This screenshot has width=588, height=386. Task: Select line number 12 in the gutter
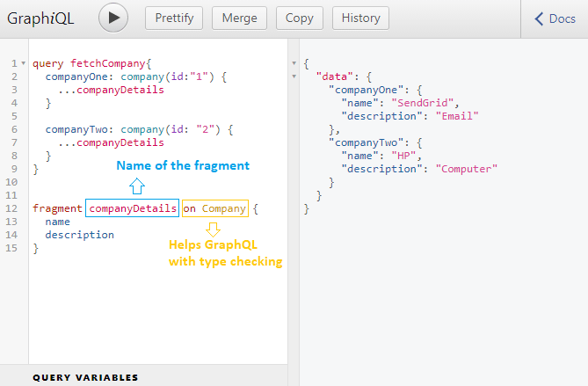tap(15, 208)
